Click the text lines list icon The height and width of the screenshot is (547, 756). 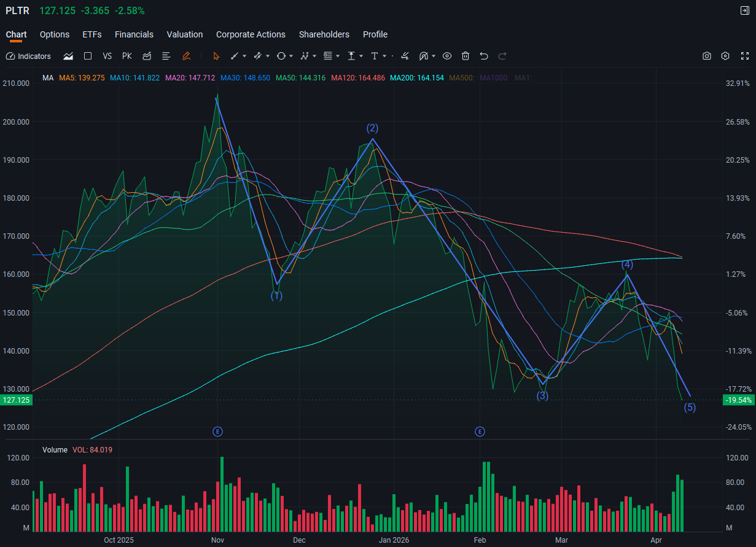click(166, 56)
